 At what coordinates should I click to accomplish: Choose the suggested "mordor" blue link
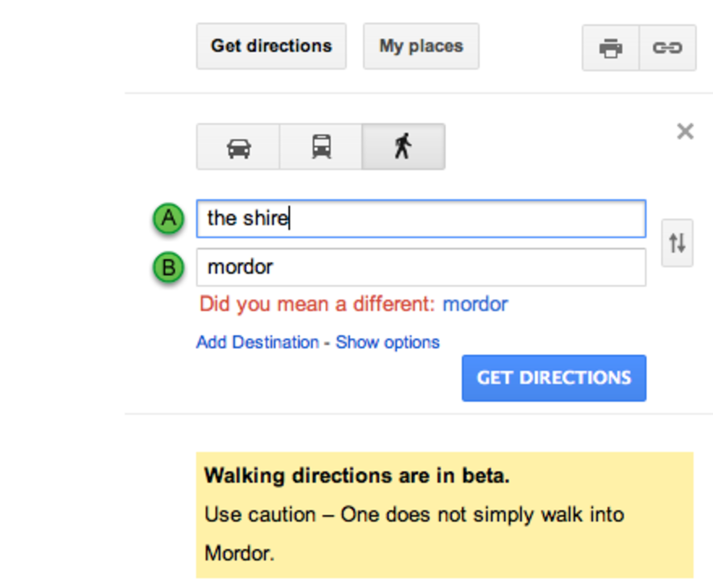(475, 305)
